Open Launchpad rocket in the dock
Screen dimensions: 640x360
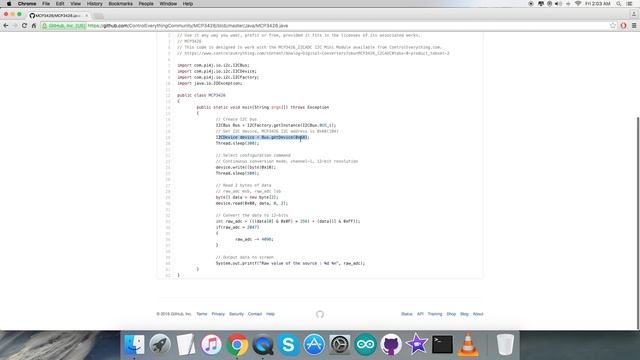tap(160, 344)
